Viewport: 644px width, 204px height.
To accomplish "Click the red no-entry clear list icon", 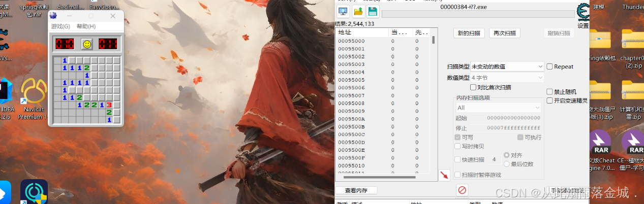I will point(462,190).
